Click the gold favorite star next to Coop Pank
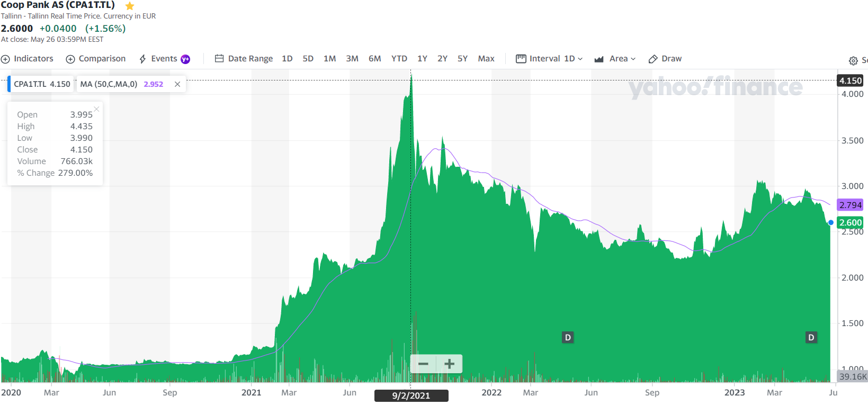Screen dimensions: 868x414 [130, 6]
